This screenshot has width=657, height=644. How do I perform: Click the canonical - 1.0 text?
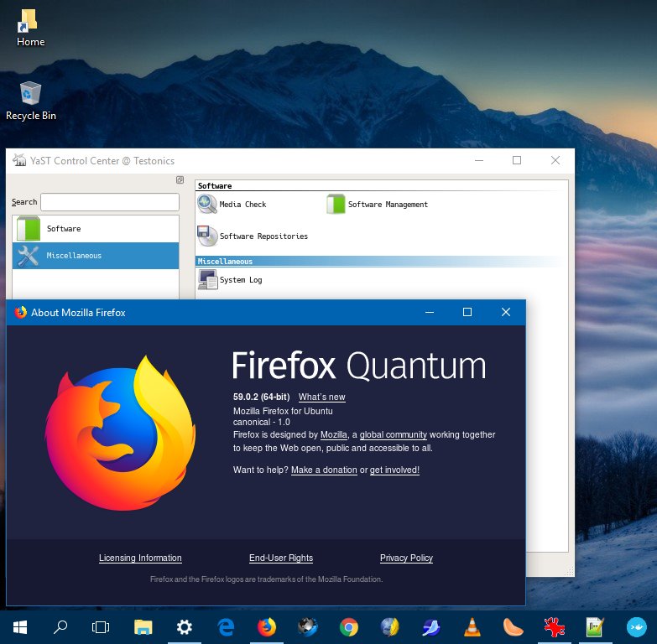point(262,422)
